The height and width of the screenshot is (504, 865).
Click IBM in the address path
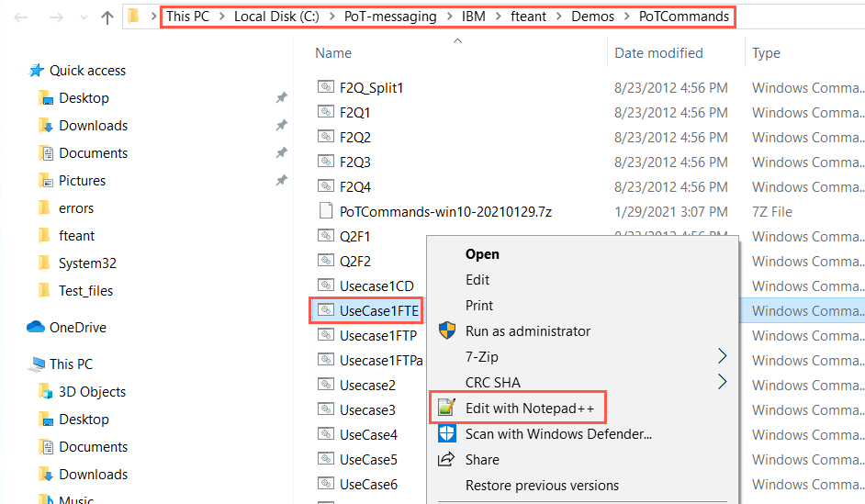coord(473,17)
